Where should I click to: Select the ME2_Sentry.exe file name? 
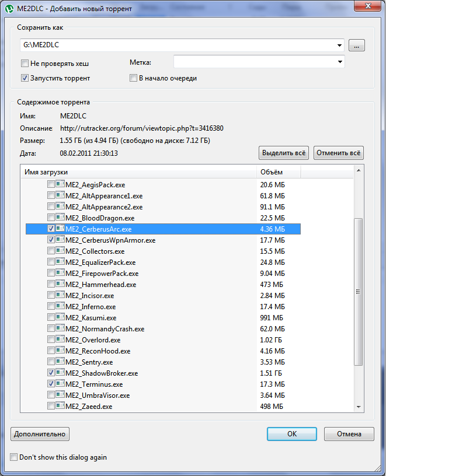[x=89, y=362]
